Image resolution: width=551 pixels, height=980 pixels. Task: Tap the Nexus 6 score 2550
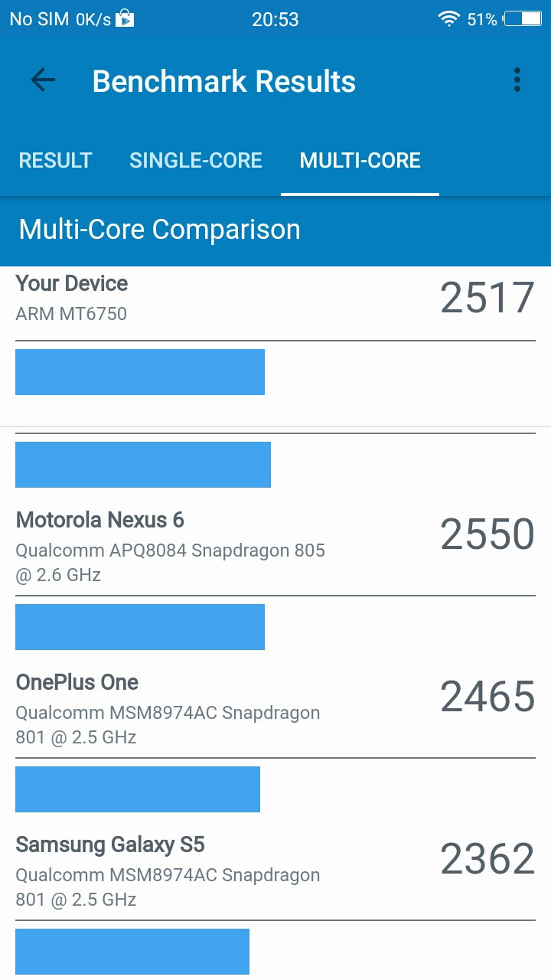[487, 534]
